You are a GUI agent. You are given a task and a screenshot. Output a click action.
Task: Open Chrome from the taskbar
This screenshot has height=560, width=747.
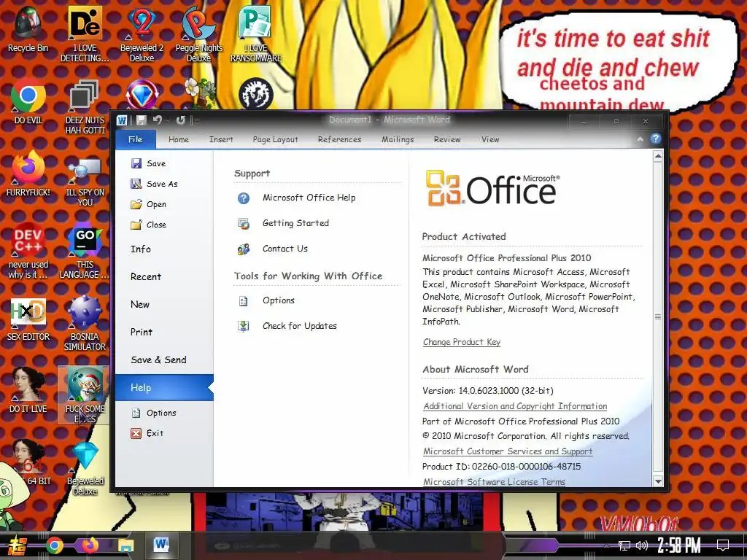(x=55, y=545)
